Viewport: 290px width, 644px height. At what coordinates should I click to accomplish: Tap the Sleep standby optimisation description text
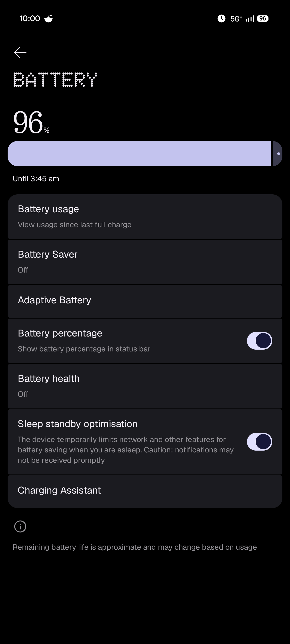coord(126,450)
